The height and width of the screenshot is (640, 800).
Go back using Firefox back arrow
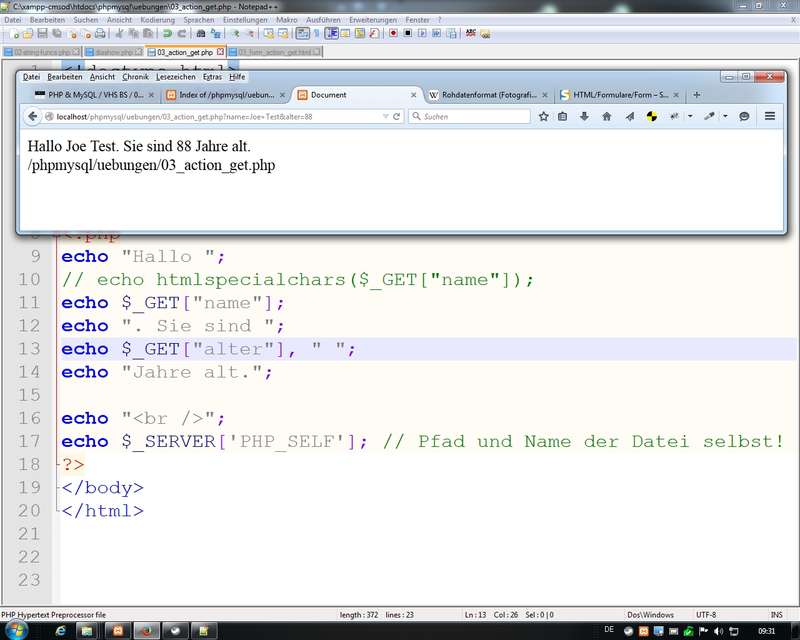coord(34,117)
